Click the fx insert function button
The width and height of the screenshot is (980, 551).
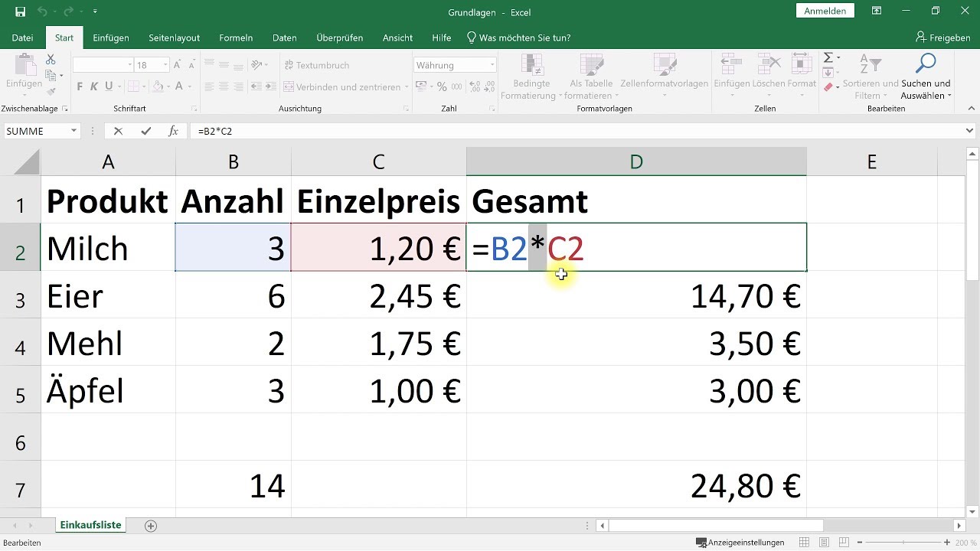pos(173,131)
